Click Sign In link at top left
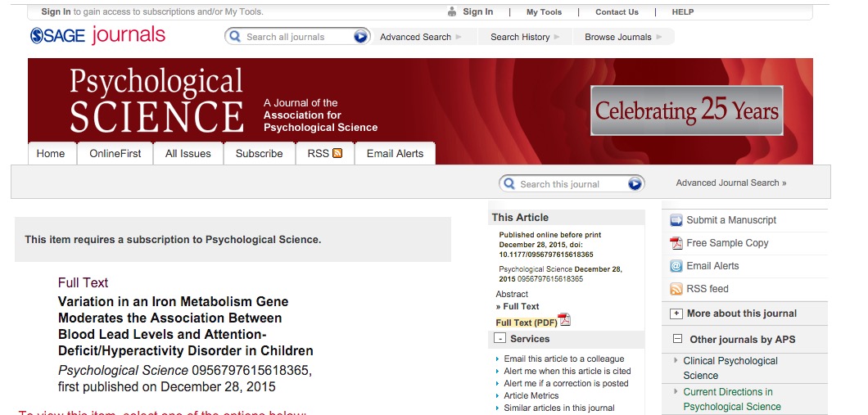Image resolution: width=868 pixels, height=415 pixels. point(56,11)
